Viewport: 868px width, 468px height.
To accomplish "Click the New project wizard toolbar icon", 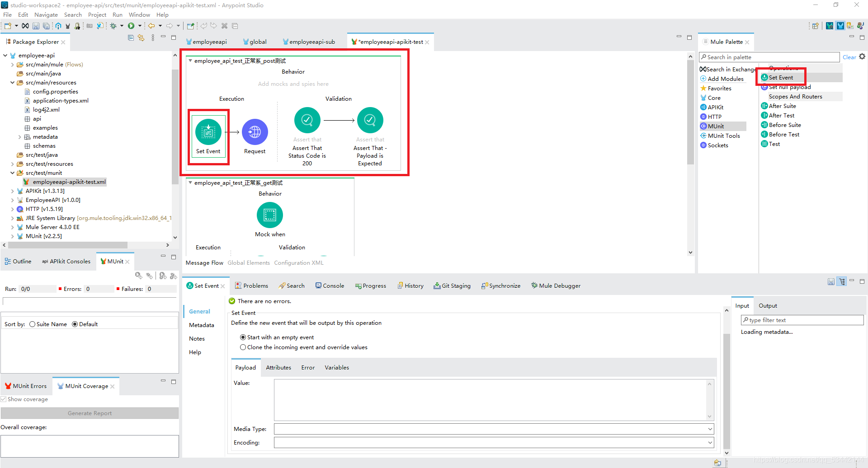I will coord(8,26).
